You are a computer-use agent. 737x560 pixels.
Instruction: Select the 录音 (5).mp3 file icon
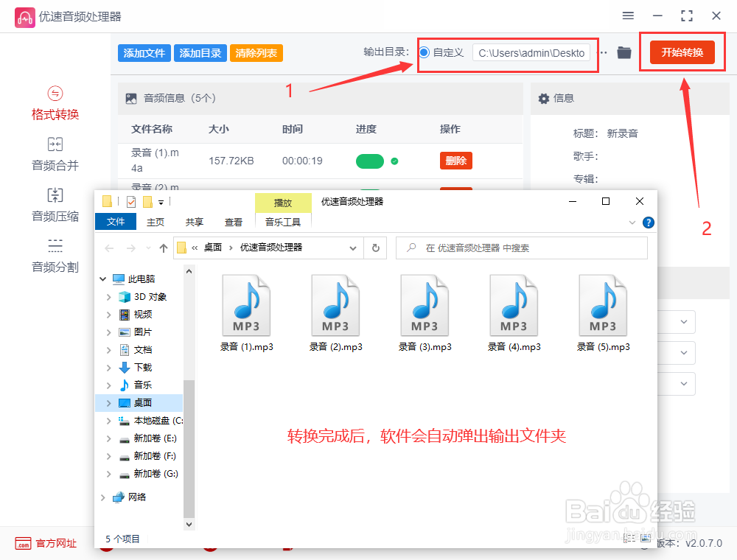pos(603,305)
